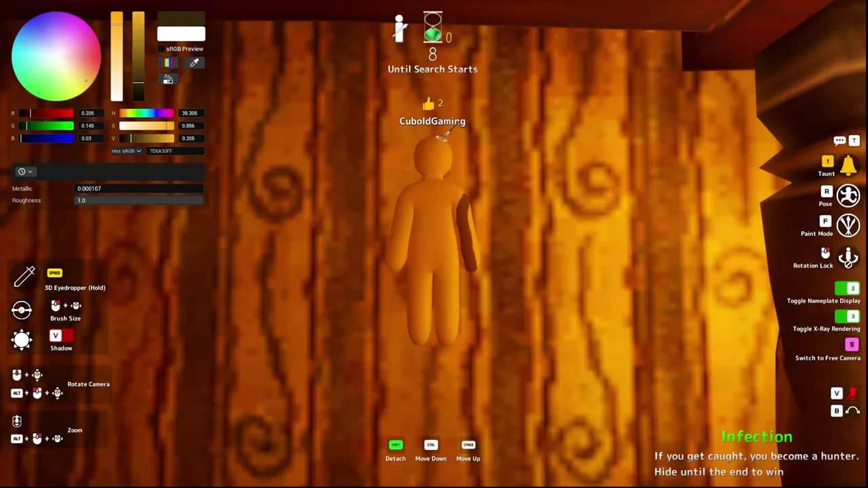Edit the hue value field 39.305
Viewport: 868px width, 488px height.
point(191,113)
